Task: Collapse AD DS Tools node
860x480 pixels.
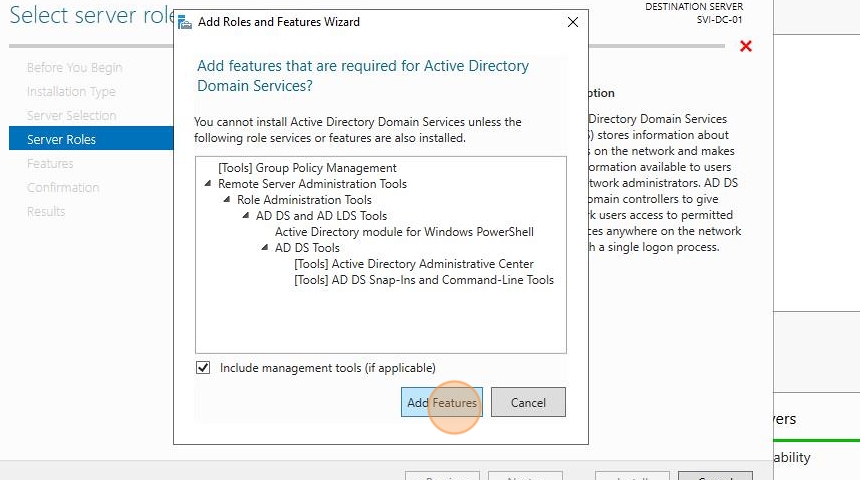Action: (265, 247)
